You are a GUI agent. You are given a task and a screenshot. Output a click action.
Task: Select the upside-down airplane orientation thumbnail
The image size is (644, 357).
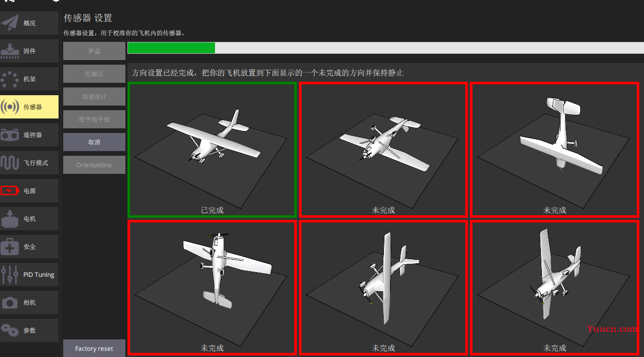point(383,149)
